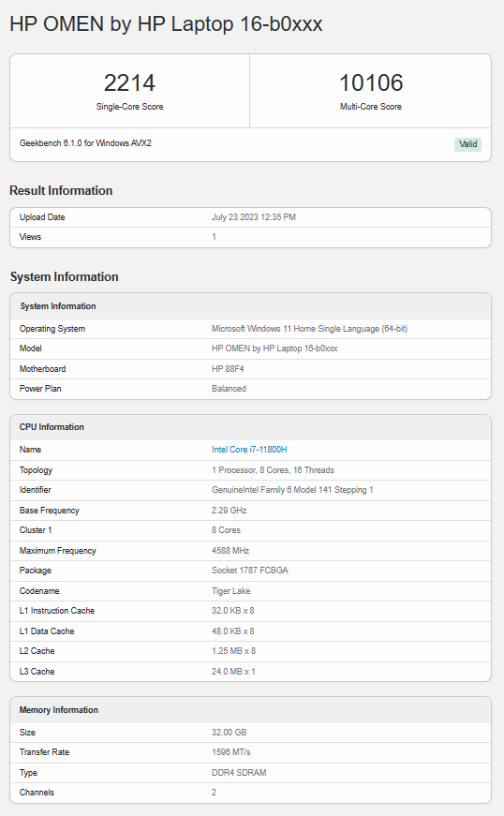Image resolution: width=504 pixels, height=816 pixels.
Task: Click the 10106 multi-core score value
Action: coord(371,82)
